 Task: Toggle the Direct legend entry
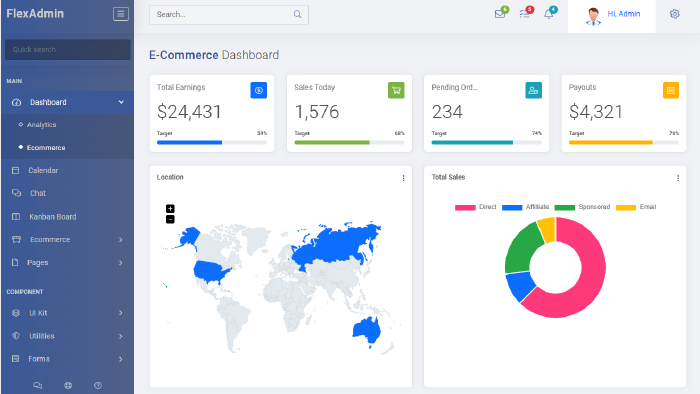tap(475, 207)
